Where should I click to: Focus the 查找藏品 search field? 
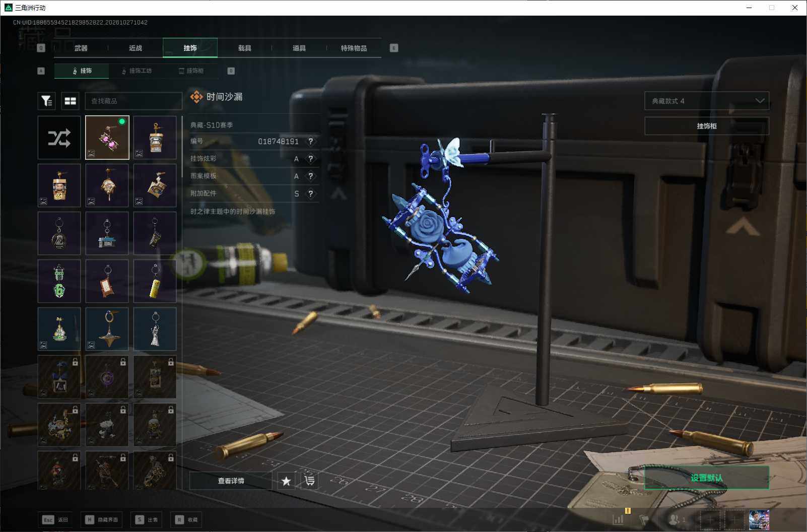133,101
